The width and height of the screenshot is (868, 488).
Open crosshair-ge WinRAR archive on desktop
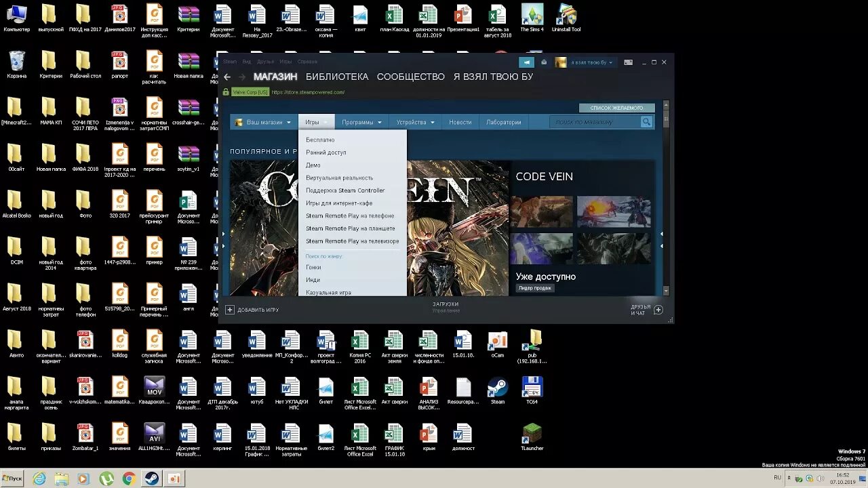[188, 112]
